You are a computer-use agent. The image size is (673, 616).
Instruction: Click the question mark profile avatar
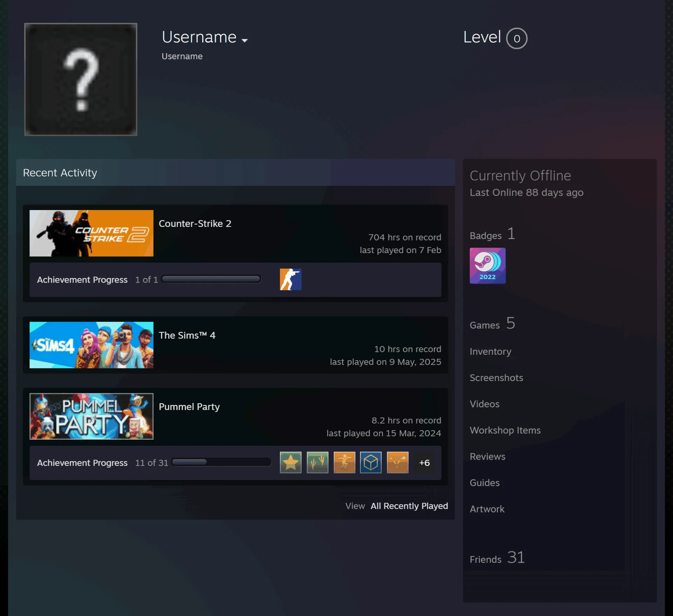pyautogui.click(x=81, y=79)
